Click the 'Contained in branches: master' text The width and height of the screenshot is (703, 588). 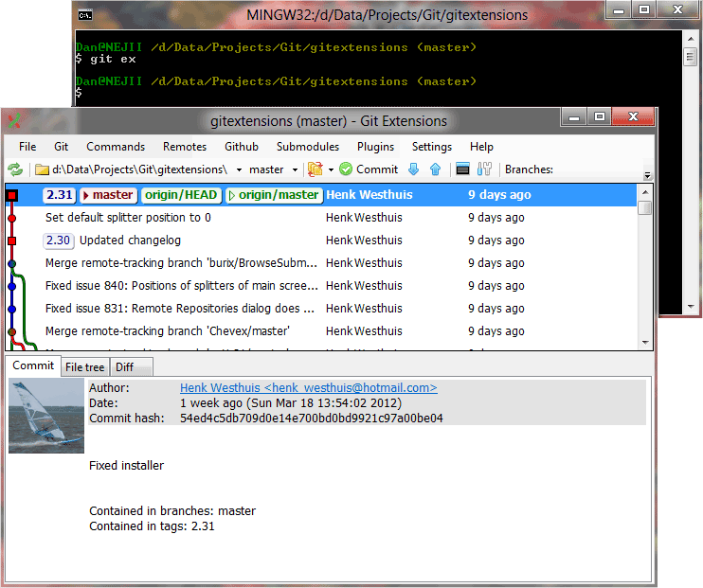[x=172, y=511]
